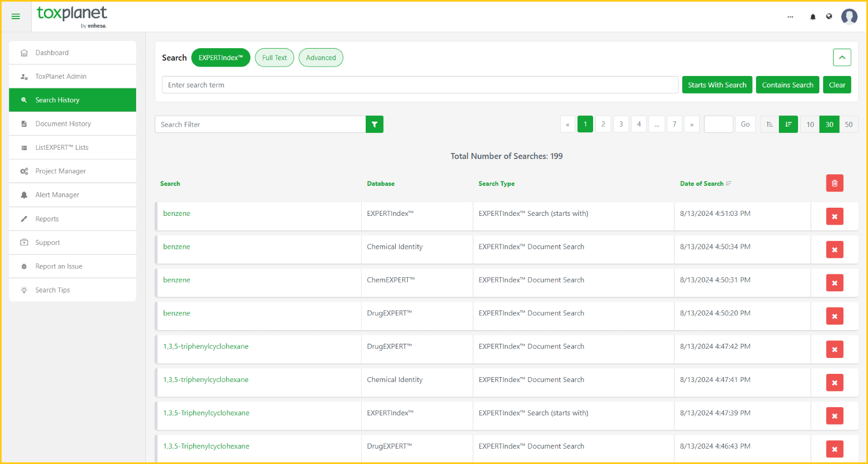The width and height of the screenshot is (868, 464).
Task: Click the green filter funnel icon
Action: coord(374,125)
